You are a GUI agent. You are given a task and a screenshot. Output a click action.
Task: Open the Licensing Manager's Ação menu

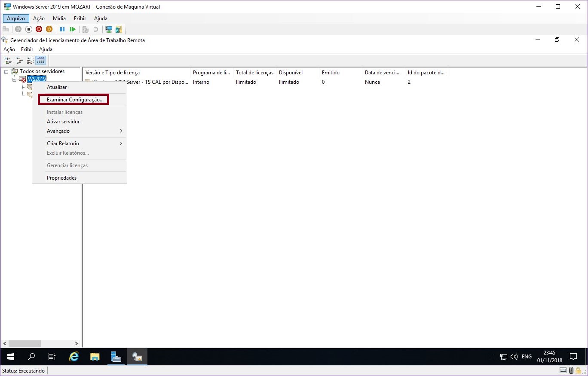pyautogui.click(x=9, y=49)
